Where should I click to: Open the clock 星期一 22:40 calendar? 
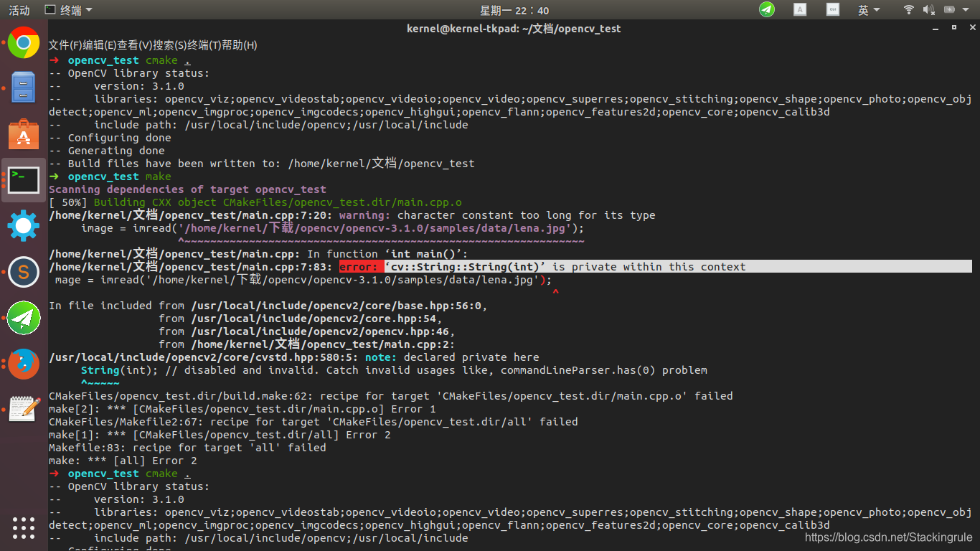click(x=514, y=10)
